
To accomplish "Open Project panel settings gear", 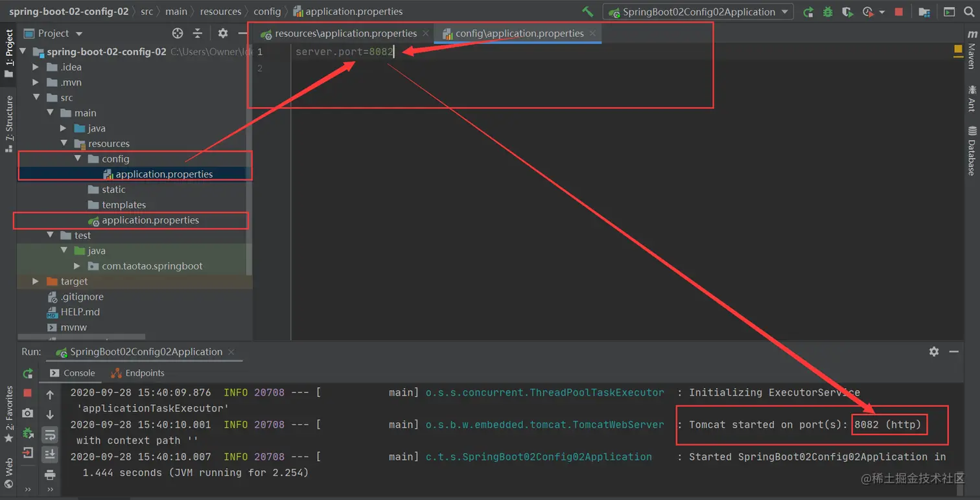I will 223,33.
